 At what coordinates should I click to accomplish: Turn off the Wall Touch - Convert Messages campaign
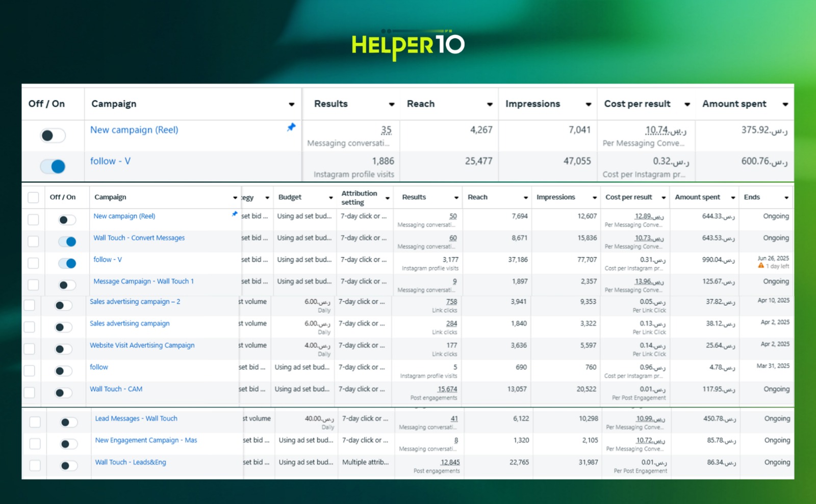pyautogui.click(x=67, y=242)
